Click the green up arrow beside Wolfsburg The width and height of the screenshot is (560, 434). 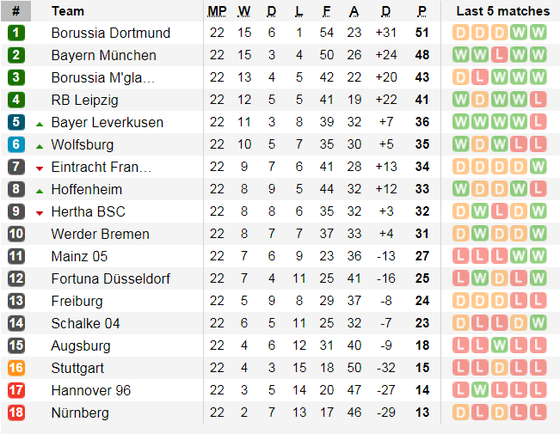(40, 146)
